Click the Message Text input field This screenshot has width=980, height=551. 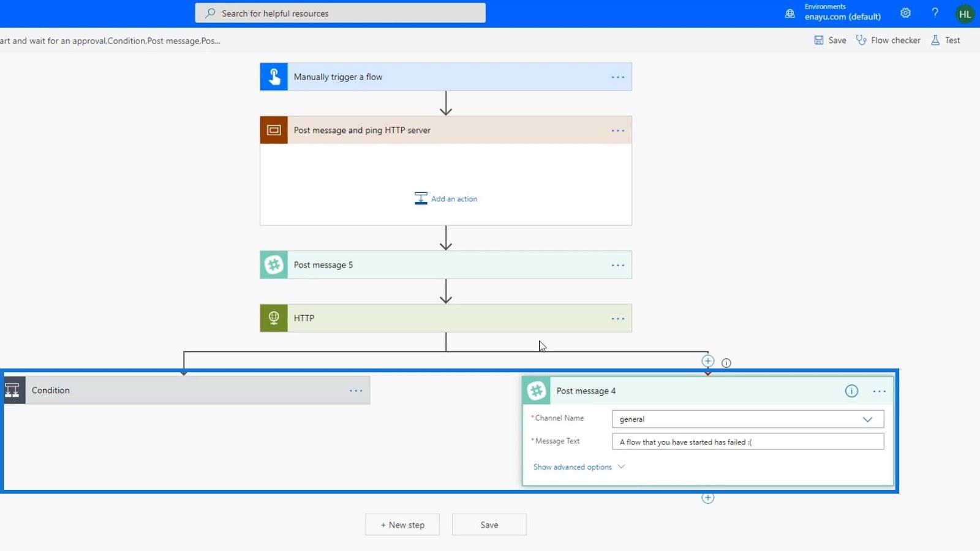pos(748,441)
